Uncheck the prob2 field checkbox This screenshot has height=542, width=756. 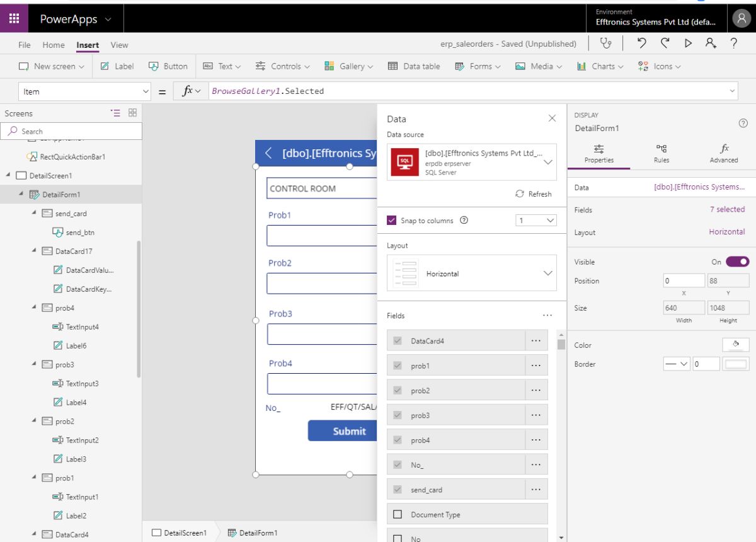(x=398, y=391)
